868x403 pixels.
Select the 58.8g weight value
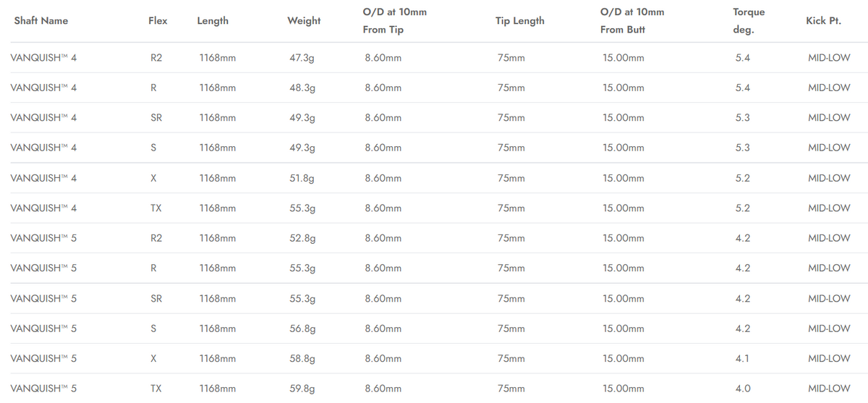coord(302,358)
